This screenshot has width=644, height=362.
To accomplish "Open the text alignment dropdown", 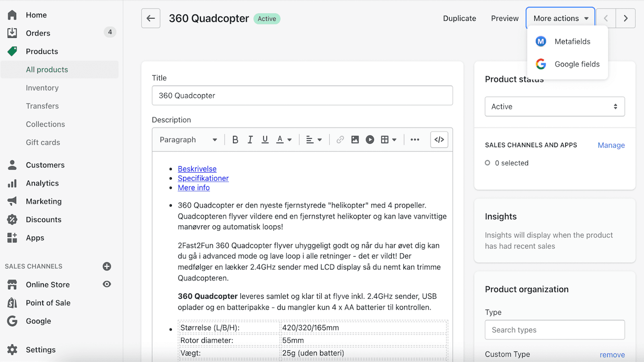I will click(314, 140).
